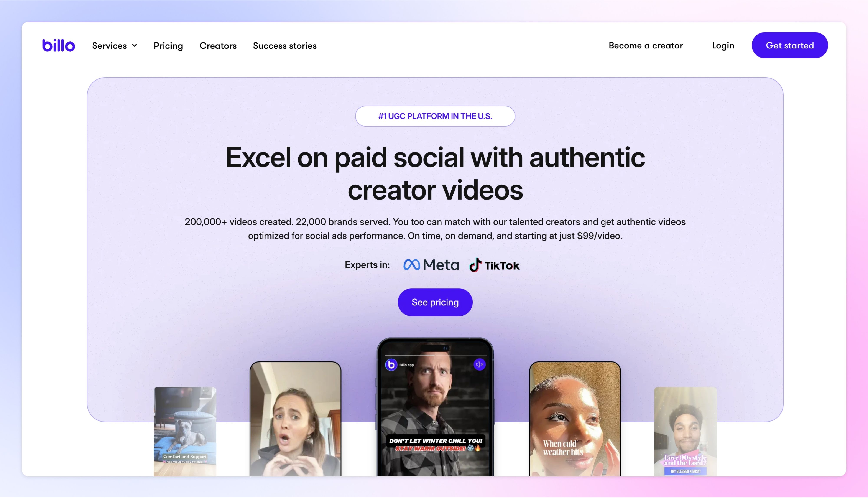The width and height of the screenshot is (868, 498).
Task: Go to the Creators page
Action: tap(218, 46)
